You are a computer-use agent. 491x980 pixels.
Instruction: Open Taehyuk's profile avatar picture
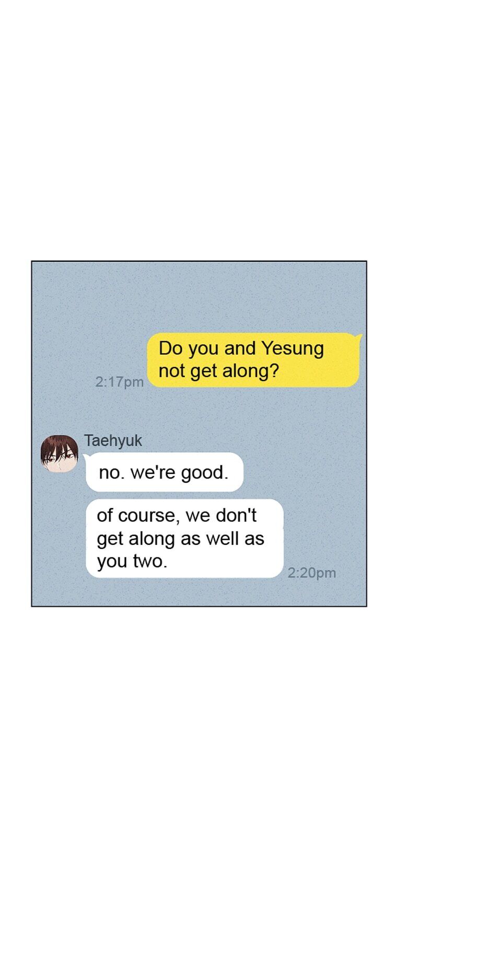(59, 453)
